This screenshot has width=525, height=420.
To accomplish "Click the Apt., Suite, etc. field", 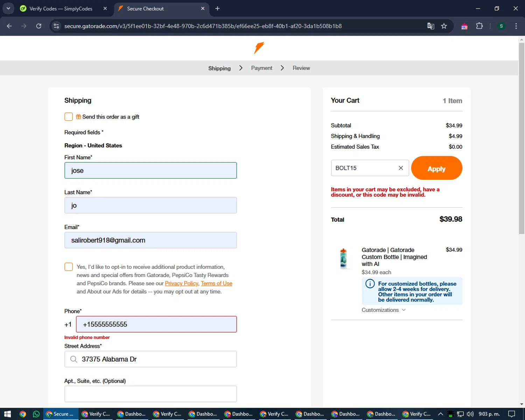I will [x=150, y=394].
